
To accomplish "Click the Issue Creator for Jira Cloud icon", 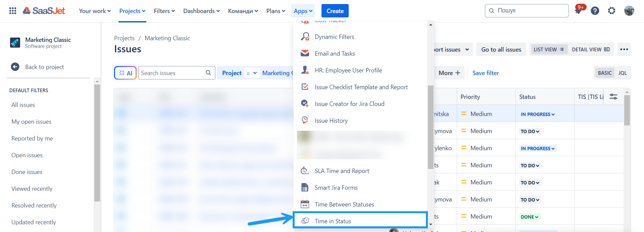I will point(305,104).
